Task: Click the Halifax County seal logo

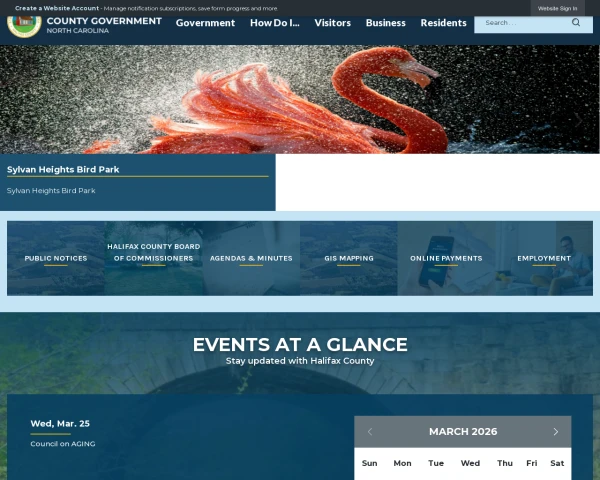Action: coord(24,23)
